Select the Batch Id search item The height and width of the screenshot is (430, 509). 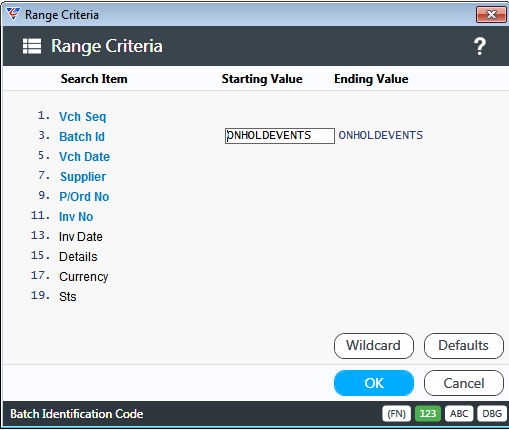point(82,137)
